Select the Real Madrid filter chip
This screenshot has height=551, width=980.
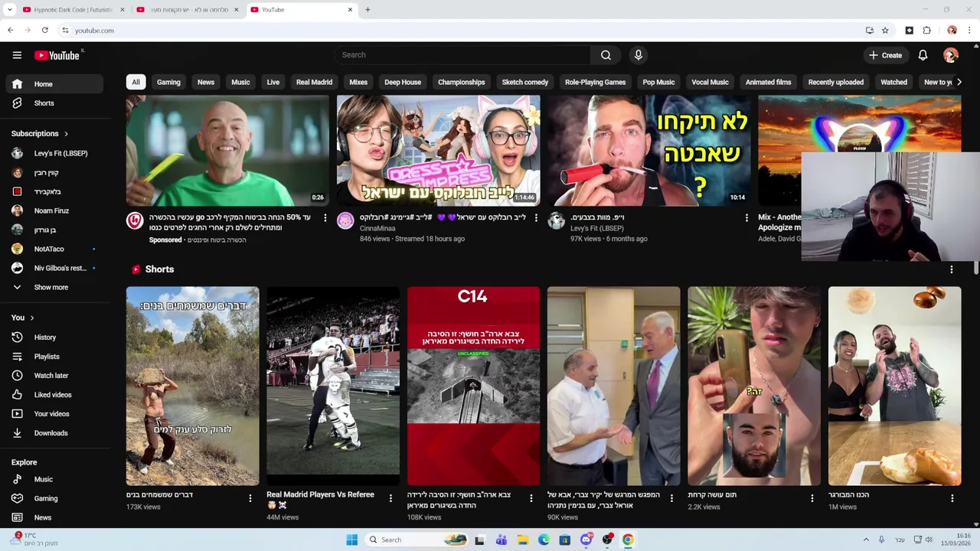[x=314, y=82]
